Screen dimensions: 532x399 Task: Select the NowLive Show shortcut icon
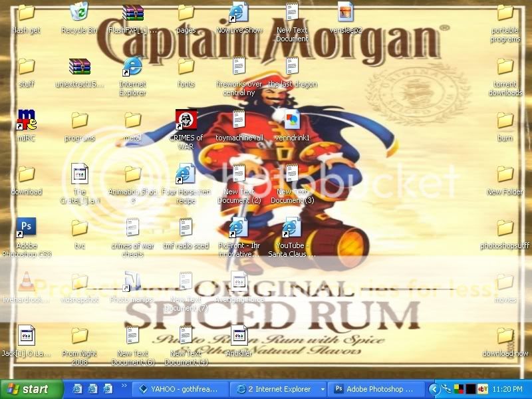pyautogui.click(x=239, y=13)
